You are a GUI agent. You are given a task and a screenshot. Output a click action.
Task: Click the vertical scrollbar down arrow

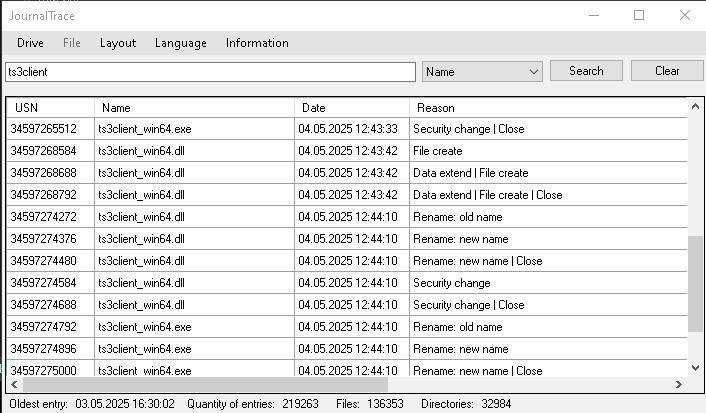pos(695,368)
